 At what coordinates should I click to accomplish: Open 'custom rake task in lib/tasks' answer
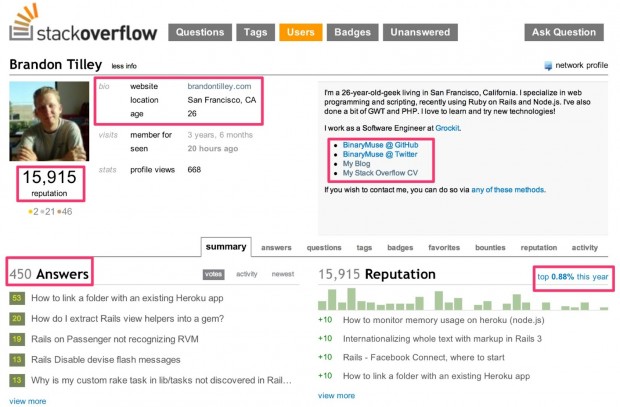pos(161,380)
